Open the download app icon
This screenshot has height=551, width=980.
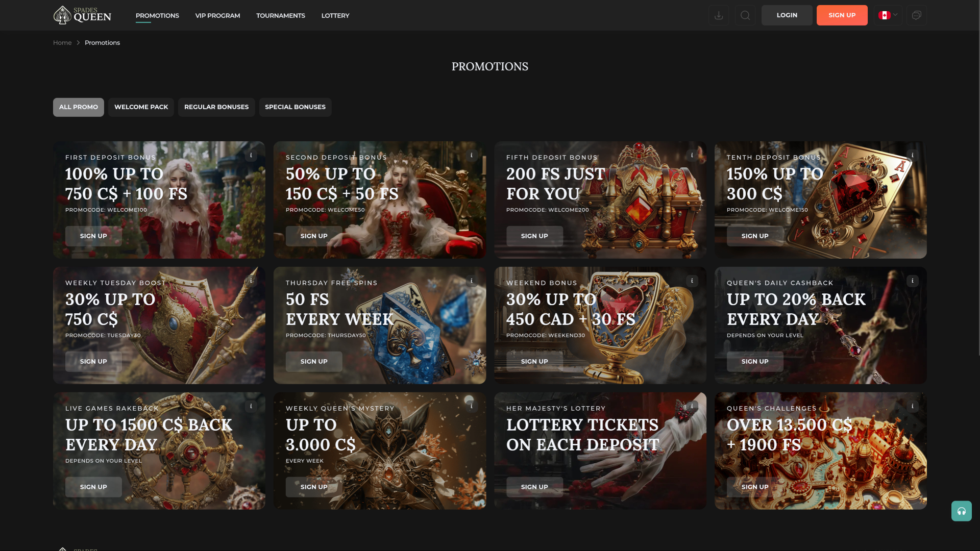(x=718, y=15)
